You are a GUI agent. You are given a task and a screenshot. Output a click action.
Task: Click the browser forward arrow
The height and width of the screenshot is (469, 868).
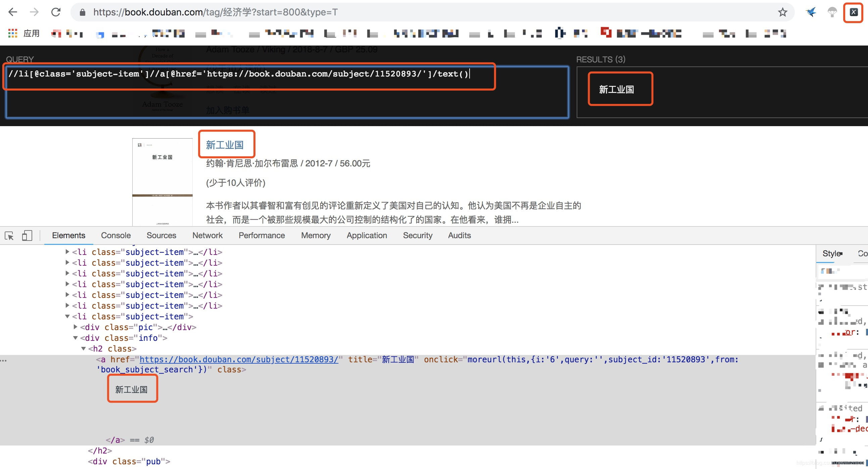34,12
